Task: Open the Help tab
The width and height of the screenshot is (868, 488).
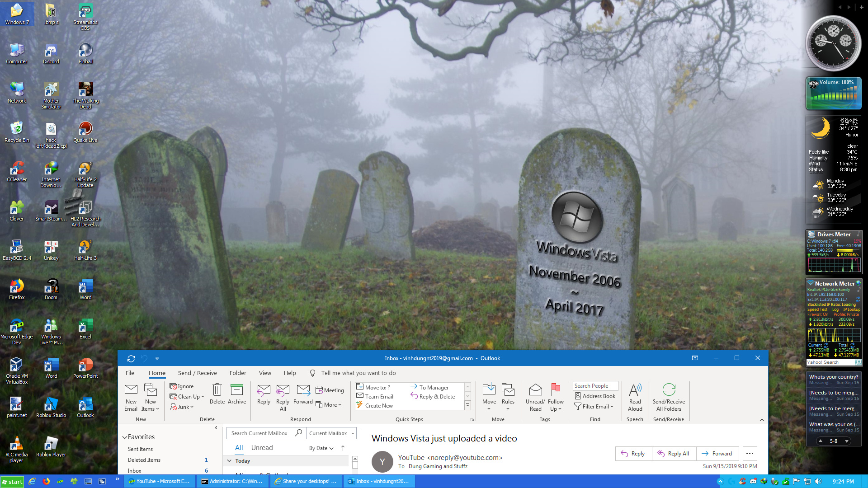Action: click(x=290, y=373)
